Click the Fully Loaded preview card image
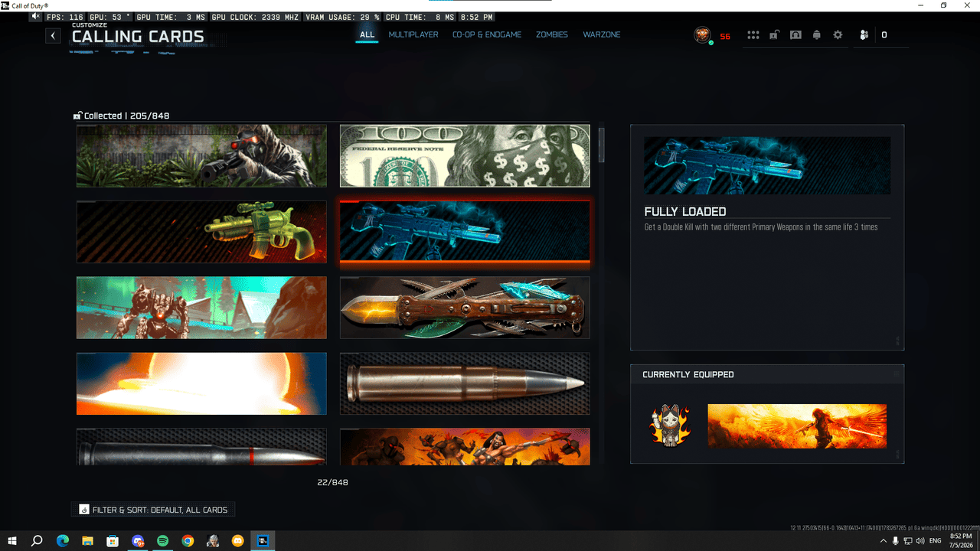 767,165
